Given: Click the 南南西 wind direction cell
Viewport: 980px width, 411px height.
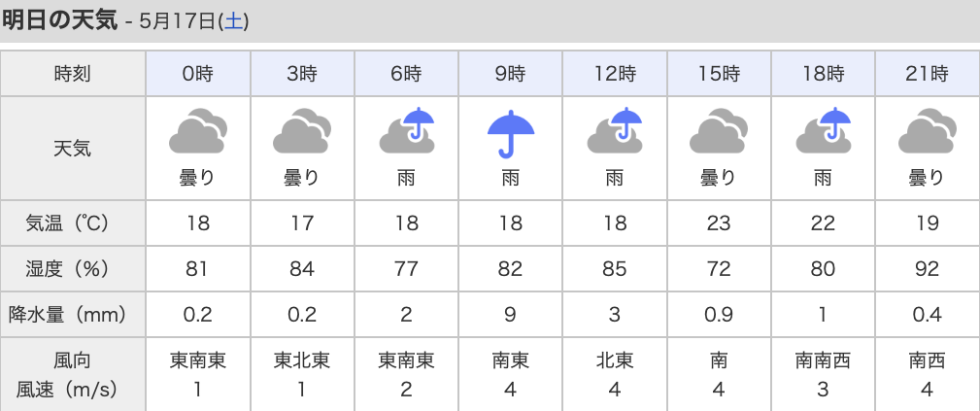Looking at the screenshot, I should tap(823, 360).
